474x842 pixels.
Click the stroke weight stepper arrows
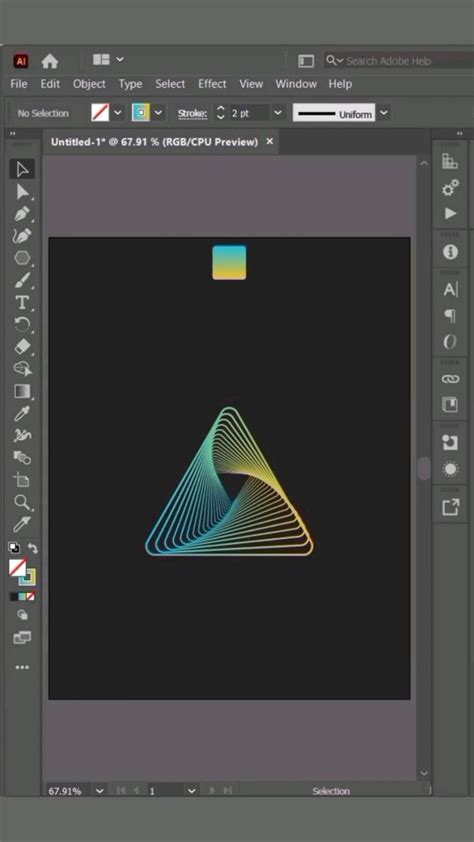click(220, 113)
